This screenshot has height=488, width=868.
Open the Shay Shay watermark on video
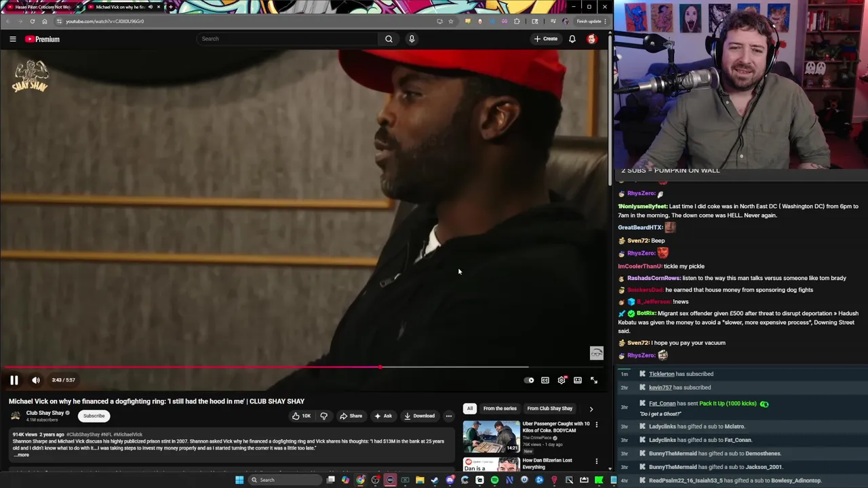(x=31, y=76)
